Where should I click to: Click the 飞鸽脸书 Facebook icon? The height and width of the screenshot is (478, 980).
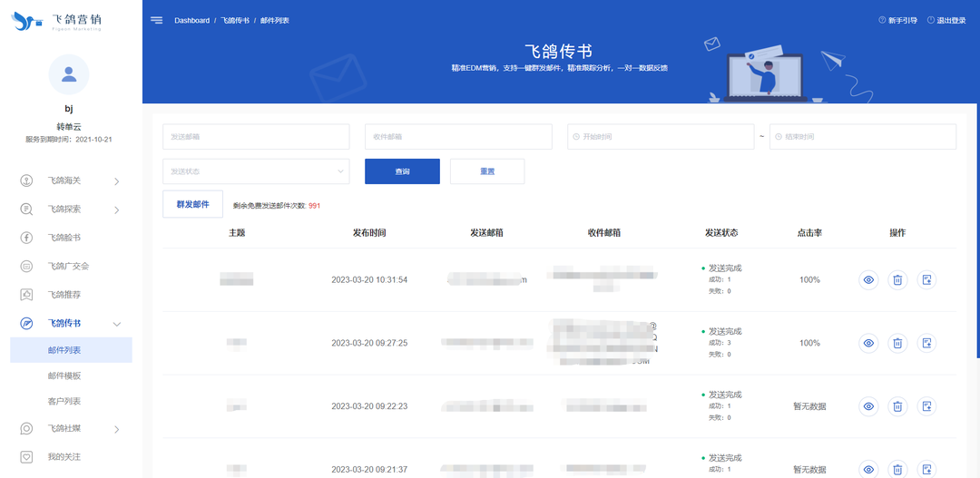click(x=26, y=238)
